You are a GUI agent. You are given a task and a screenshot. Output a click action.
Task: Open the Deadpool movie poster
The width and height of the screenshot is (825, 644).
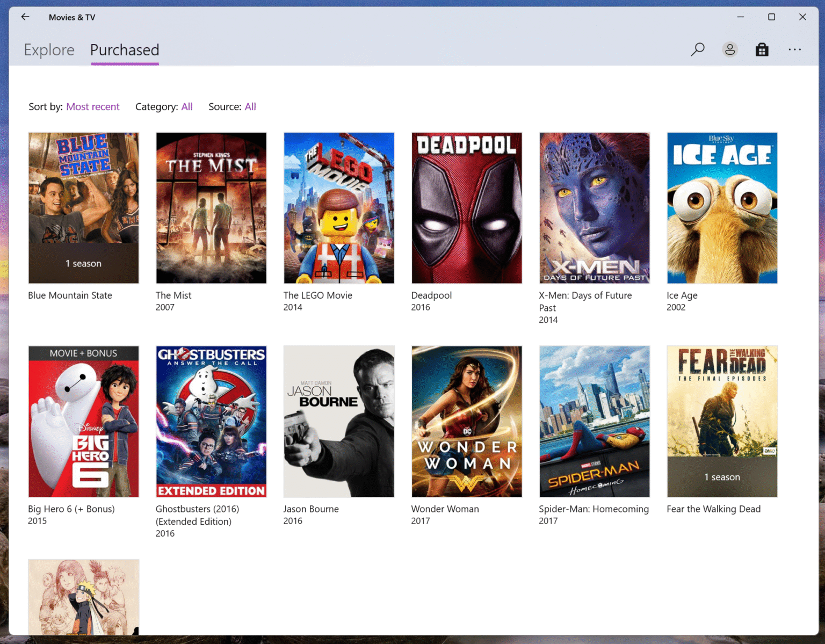click(x=466, y=208)
